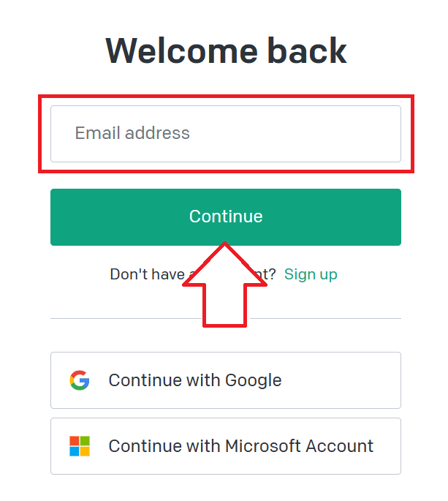Click the Email address placeholder text
Screen dimensions: 448x501
132,133
